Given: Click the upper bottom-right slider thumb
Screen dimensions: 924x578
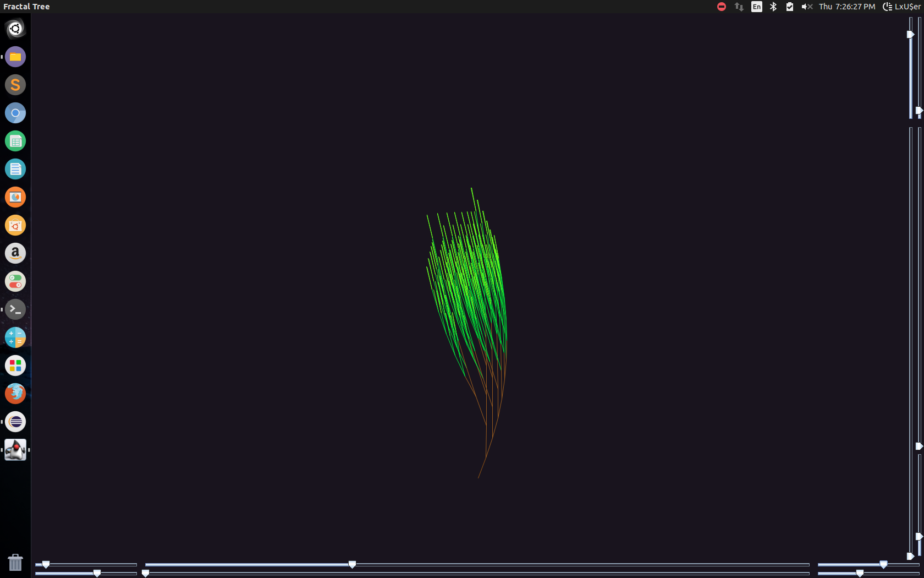Looking at the screenshot, I should click(x=883, y=564).
